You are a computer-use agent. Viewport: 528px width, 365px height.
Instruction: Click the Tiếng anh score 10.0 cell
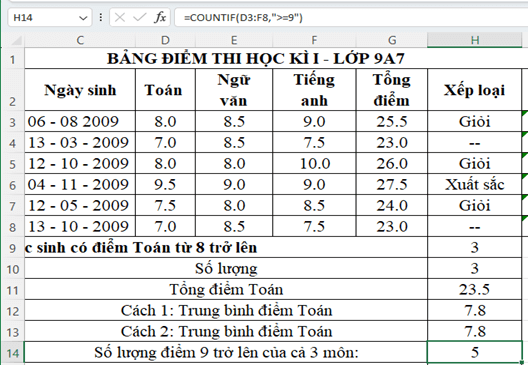coord(314,163)
